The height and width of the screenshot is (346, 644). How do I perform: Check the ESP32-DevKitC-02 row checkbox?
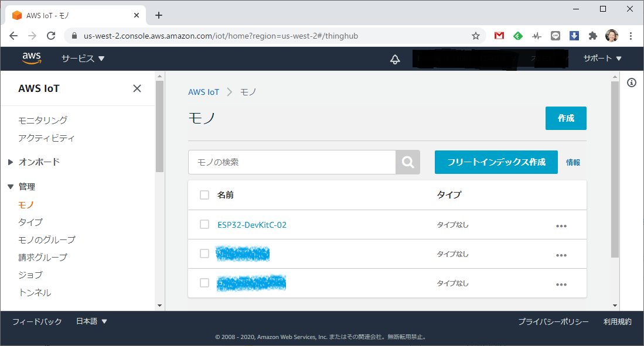(x=205, y=224)
